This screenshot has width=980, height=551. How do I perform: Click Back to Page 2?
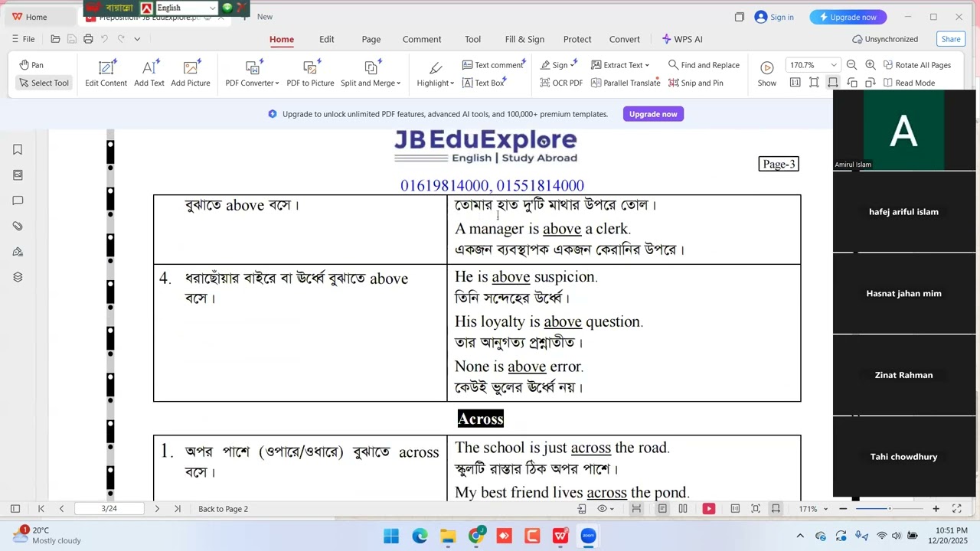click(x=223, y=509)
